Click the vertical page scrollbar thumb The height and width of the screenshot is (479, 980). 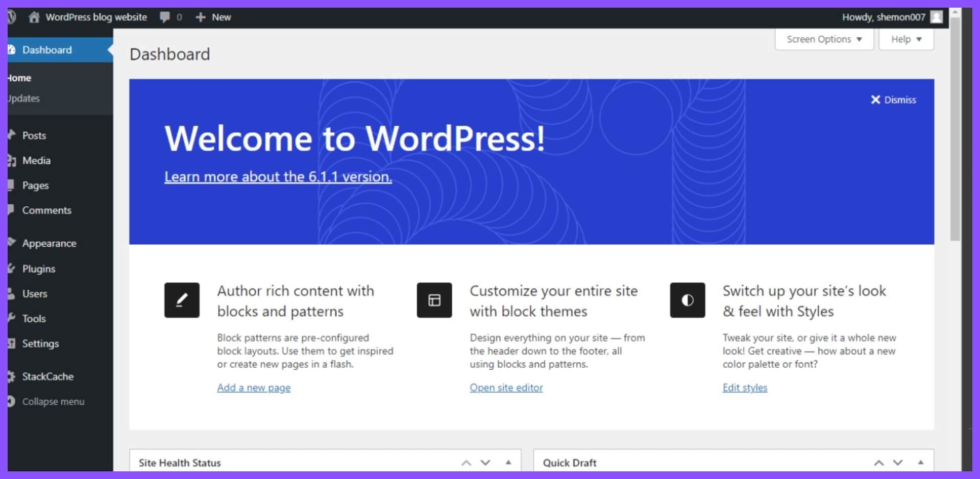click(x=955, y=128)
